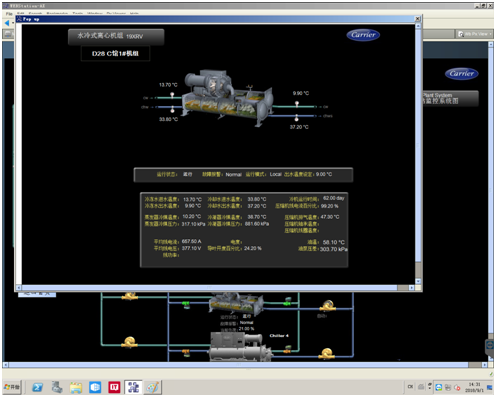Click the D28 C馆1#机组 title label
Image resolution: width=496 pixels, height=397 pixels.
[115, 53]
